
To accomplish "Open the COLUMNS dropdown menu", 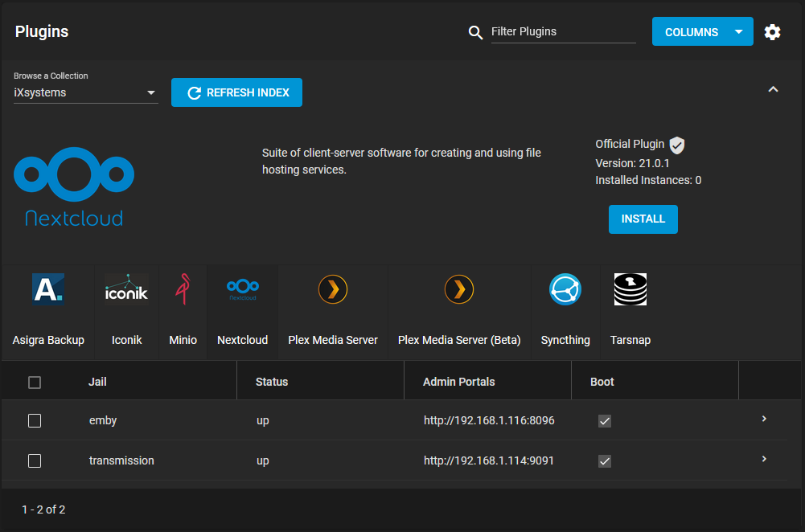I will point(702,32).
